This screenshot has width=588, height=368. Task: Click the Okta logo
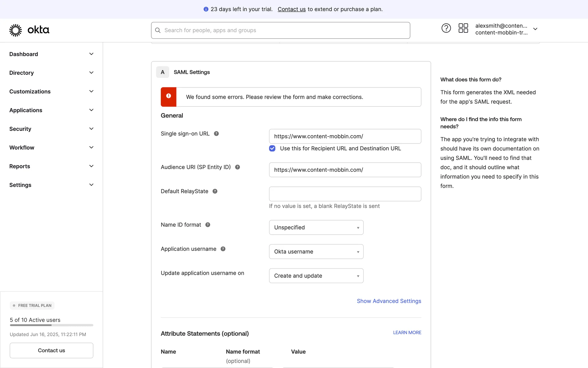point(29,30)
